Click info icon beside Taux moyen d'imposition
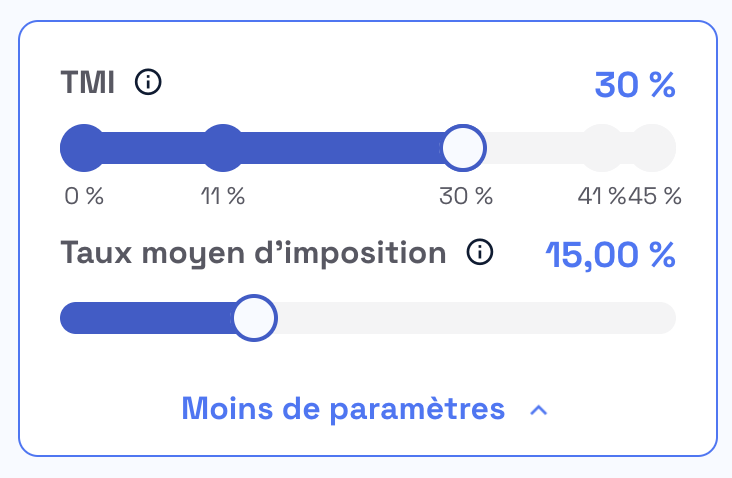This screenshot has height=478, width=732. [x=480, y=252]
